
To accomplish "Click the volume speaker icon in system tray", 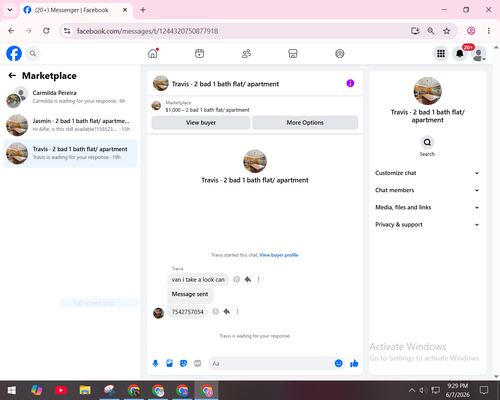I will tap(423, 390).
